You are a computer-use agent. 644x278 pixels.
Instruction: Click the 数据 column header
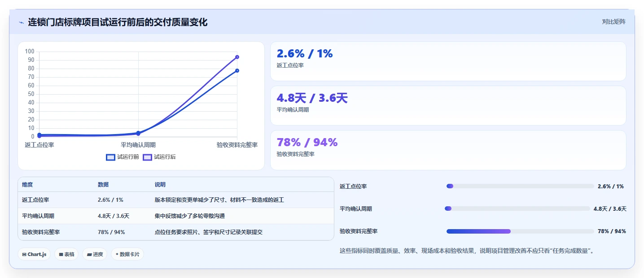click(103, 185)
